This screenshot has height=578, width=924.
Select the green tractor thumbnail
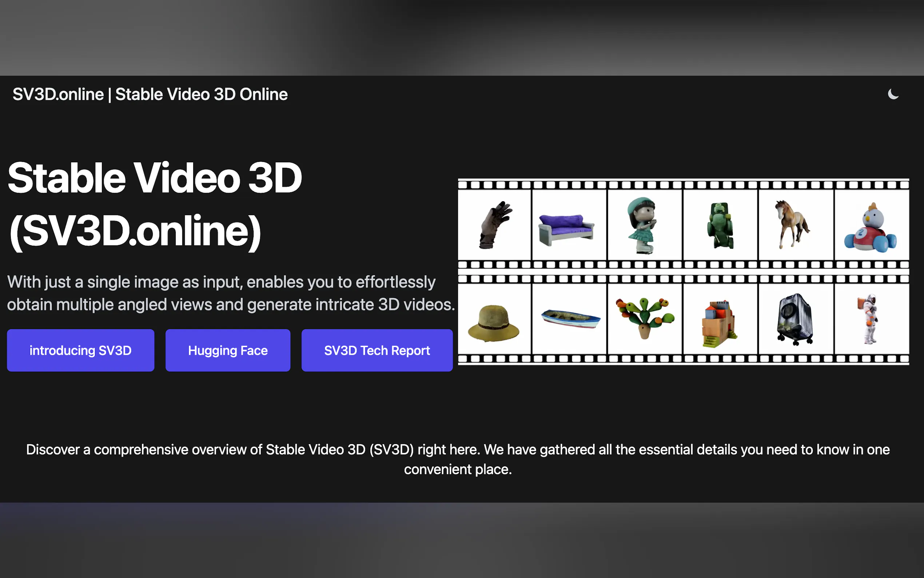coord(720,225)
